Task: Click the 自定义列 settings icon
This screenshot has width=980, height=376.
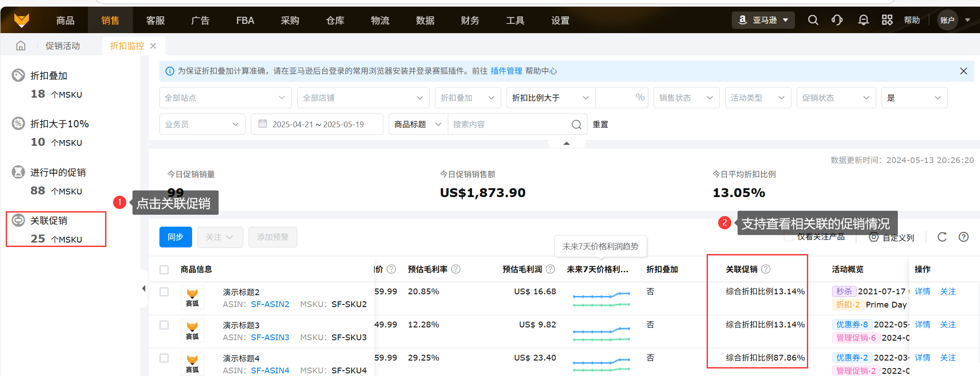Action: 874,237
